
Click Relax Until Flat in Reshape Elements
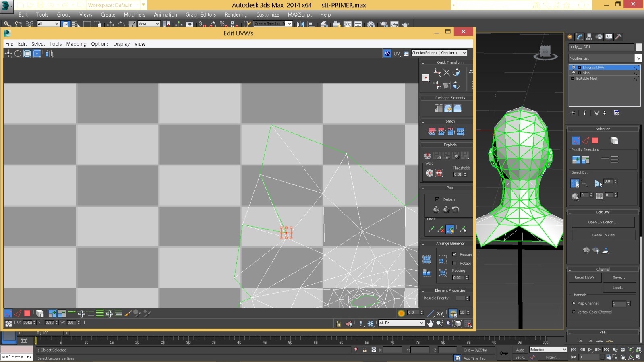[x=448, y=108]
